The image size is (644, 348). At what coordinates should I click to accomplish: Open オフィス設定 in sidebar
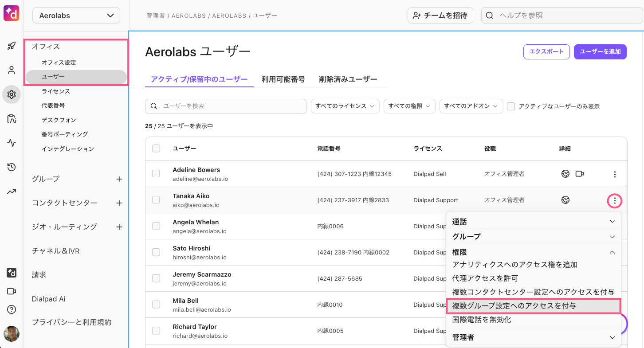pos(59,63)
